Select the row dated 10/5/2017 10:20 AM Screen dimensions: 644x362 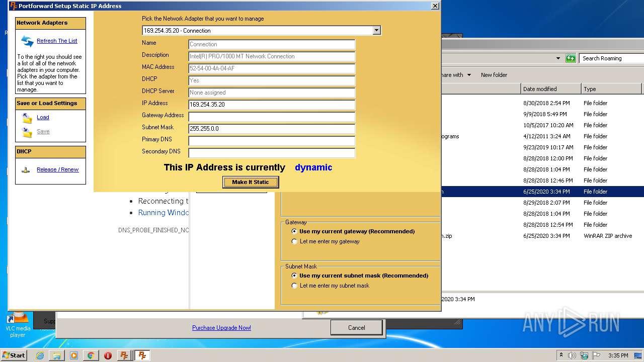(x=542, y=125)
